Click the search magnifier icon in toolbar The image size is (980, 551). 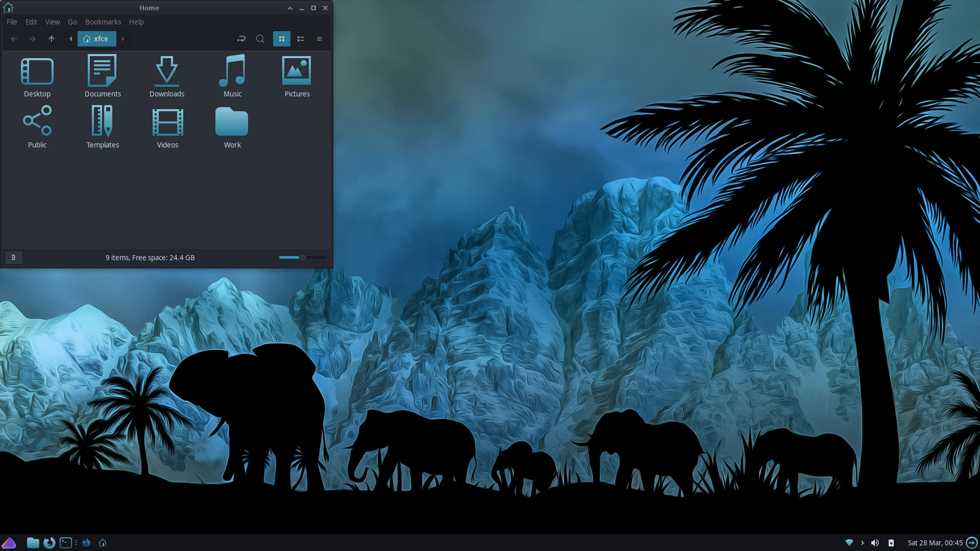point(260,39)
